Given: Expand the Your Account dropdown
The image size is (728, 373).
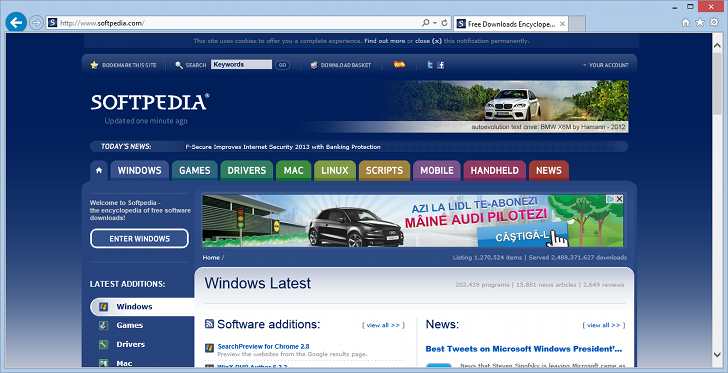Looking at the screenshot, I should click(605, 65).
